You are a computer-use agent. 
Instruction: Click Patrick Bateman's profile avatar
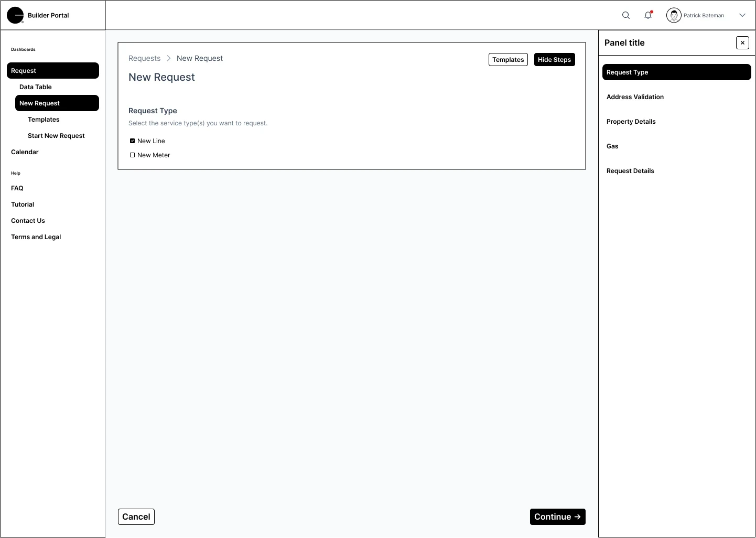(x=674, y=15)
